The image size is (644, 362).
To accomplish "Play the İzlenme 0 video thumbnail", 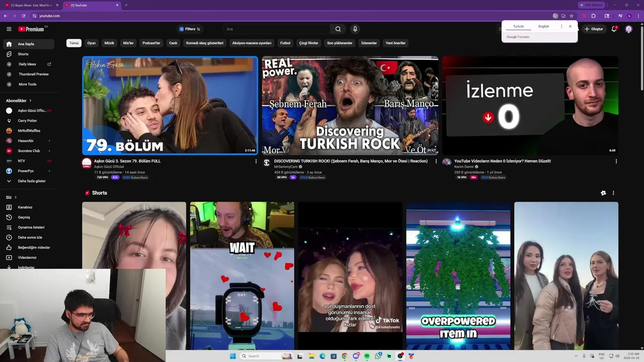I will pos(530,105).
